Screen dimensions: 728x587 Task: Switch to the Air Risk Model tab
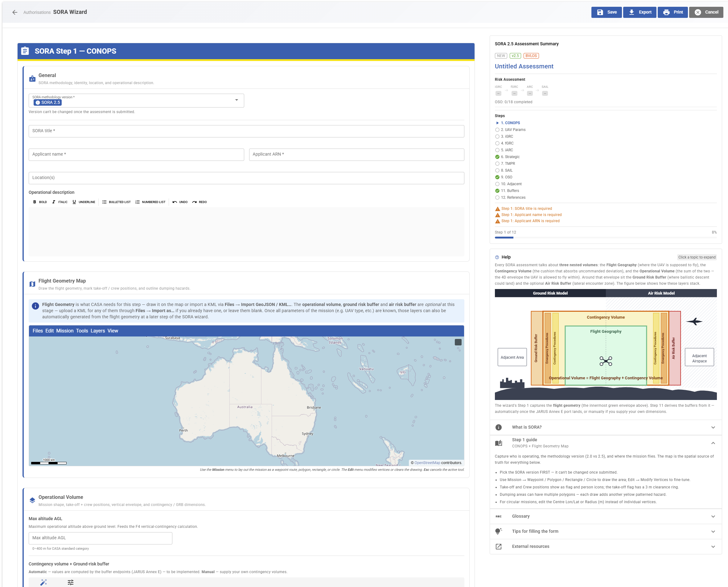click(x=661, y=293)
